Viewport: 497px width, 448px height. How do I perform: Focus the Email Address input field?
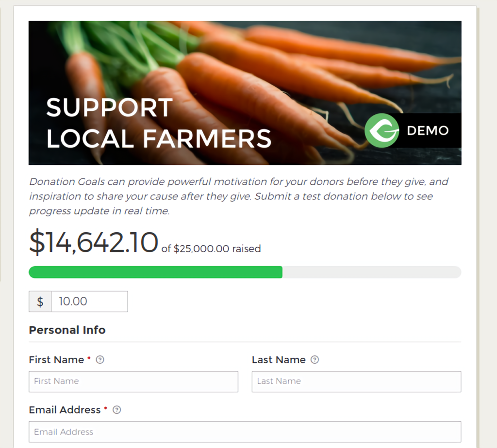245,432
